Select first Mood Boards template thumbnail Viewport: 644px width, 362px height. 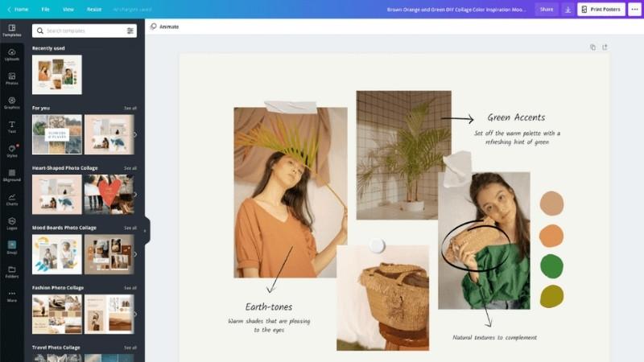coord(57,254)
